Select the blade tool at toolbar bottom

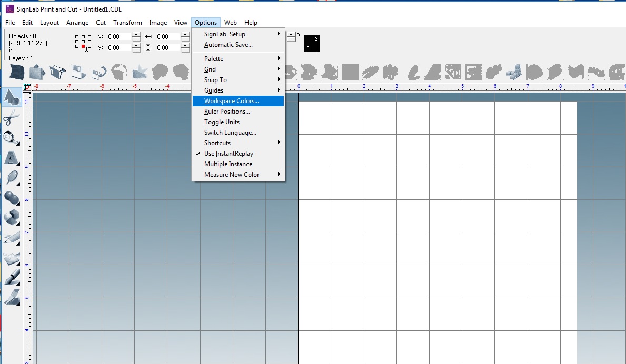coord(12,297)
